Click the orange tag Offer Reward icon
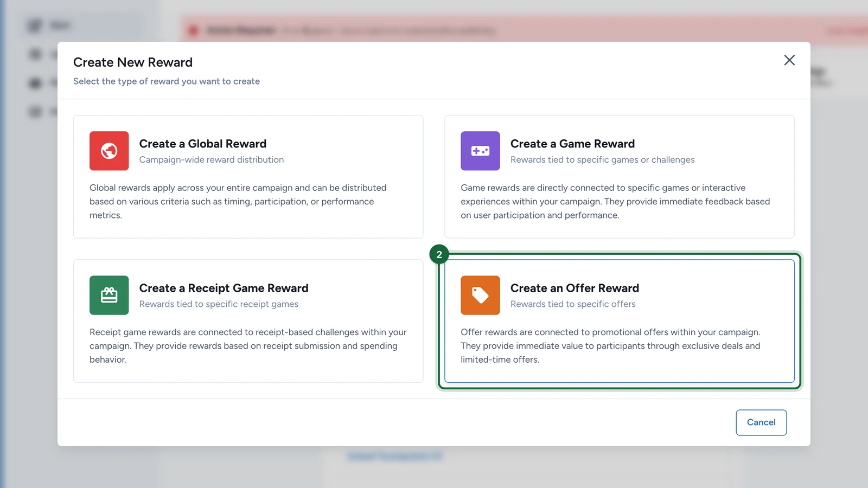Image resolution: width=868 pixels, height=488 pixels. [480, 295]
